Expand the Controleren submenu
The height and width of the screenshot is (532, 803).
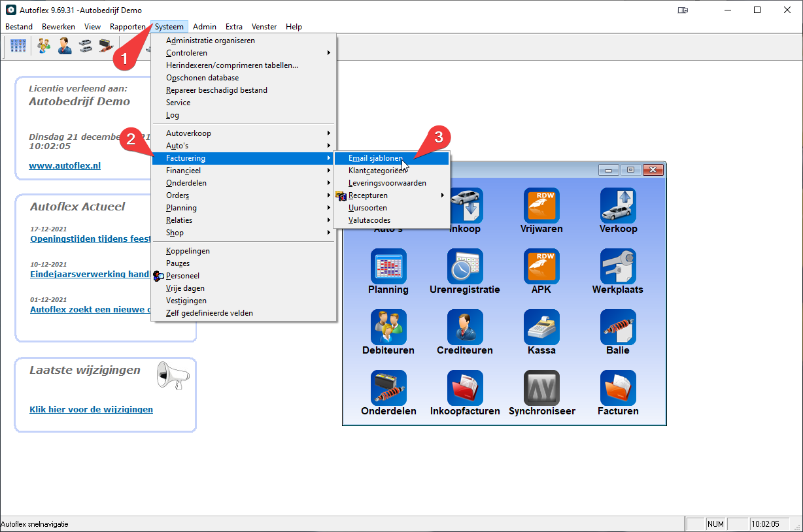pyautogui.click(x=243, y=53)
